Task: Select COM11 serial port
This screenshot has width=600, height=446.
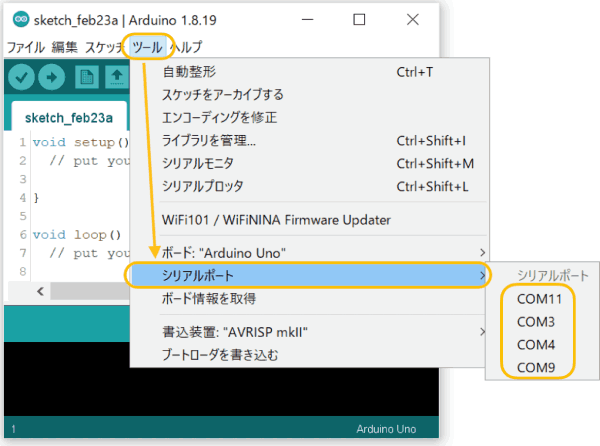Action: pyautogui.click(x=539, y=299)
